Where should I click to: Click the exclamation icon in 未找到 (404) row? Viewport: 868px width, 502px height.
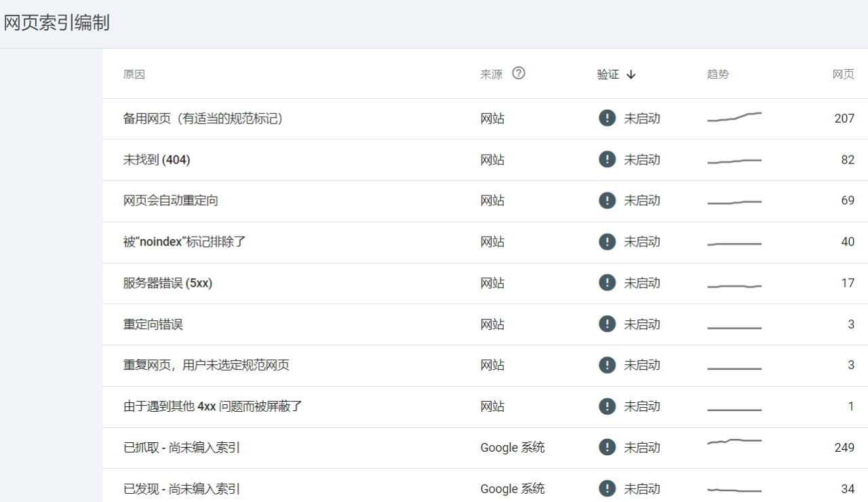pyautogui.click(x=607, y=159)
